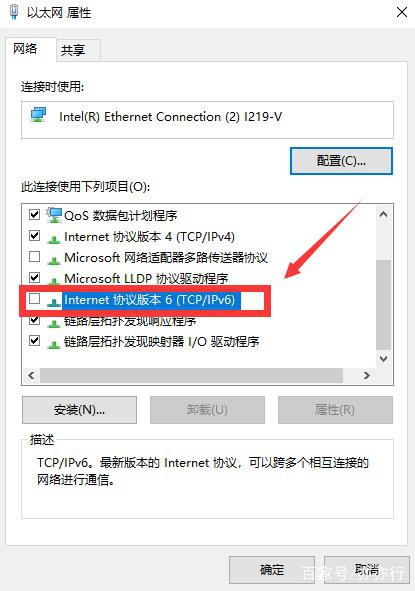Confirm changes with the 确定 button
This screenshot has width=415, height=591.
(272, 570)
